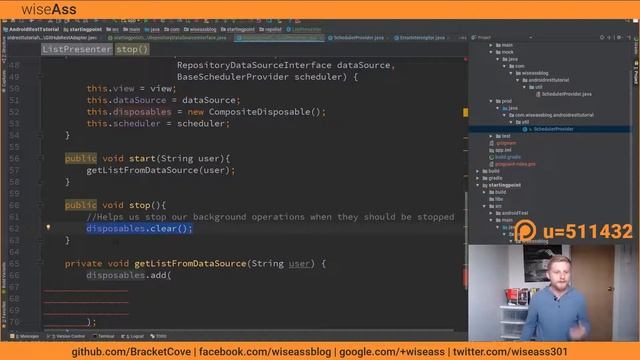
Task: Click the fold toggle beside line 60
Action: pos(40,205)
